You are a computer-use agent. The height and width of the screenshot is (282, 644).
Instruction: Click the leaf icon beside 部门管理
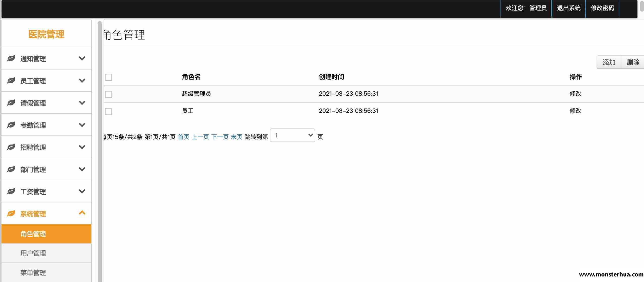[x=11, y=169]
